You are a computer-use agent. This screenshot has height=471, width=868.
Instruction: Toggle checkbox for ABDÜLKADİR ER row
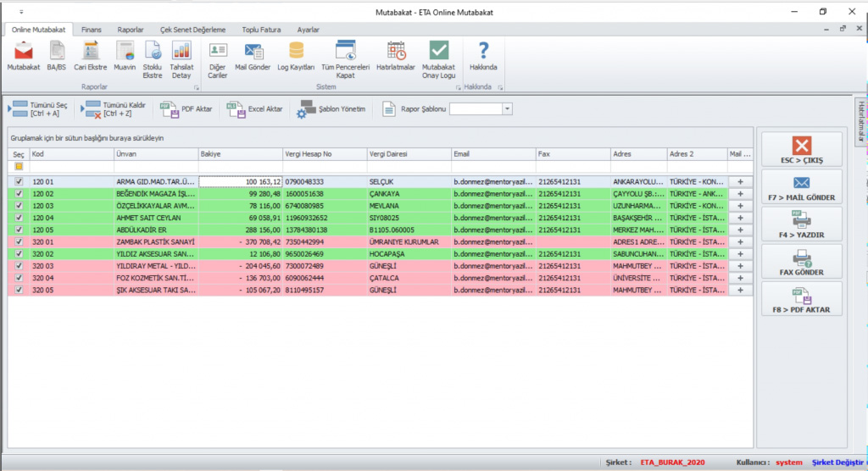pyautogui.click(x=19, y=230)
